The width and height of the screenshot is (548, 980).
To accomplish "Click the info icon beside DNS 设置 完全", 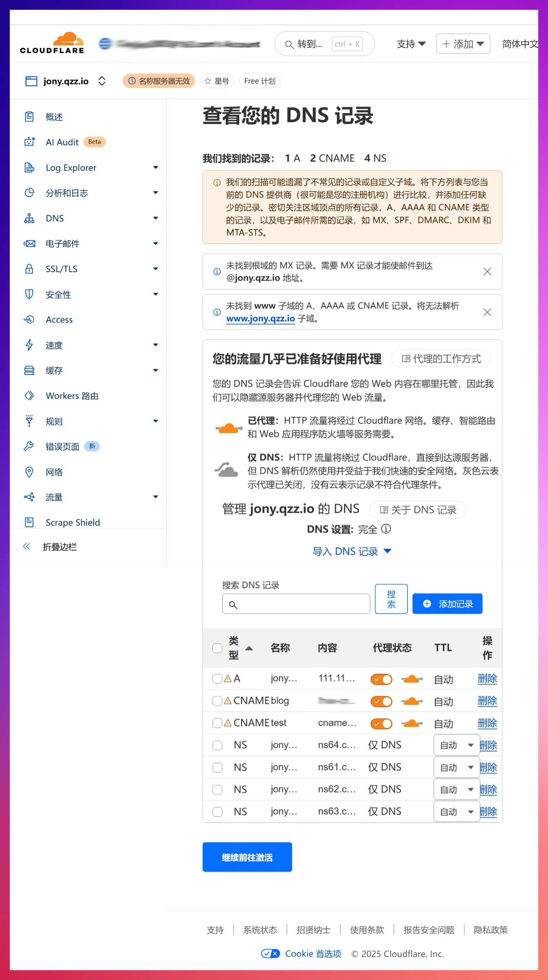I will tap(386, 529).
